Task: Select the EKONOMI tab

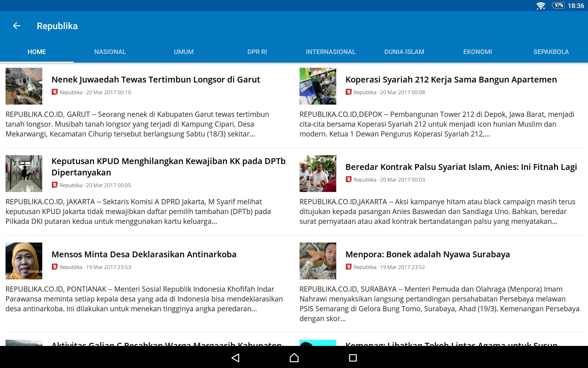Action: [x=478, y=52]
